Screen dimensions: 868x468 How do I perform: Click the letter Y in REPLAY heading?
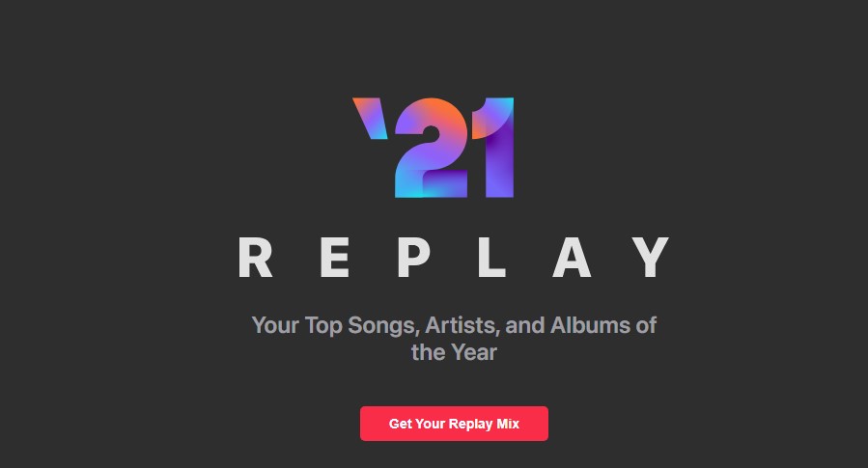(x=654, y=256)
